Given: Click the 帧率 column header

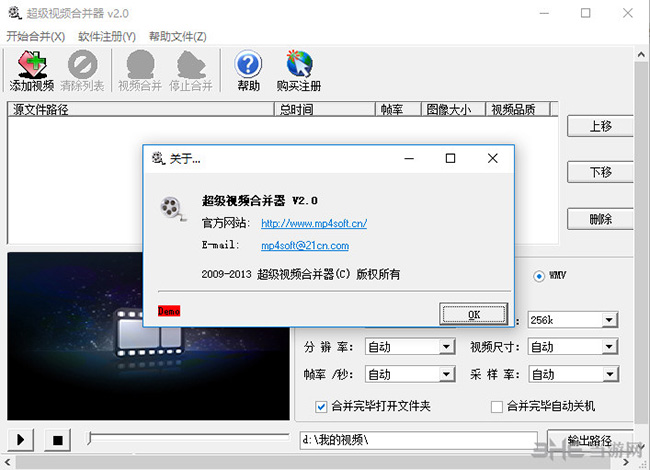Looking at the screenshot, I should click(398, 109).
